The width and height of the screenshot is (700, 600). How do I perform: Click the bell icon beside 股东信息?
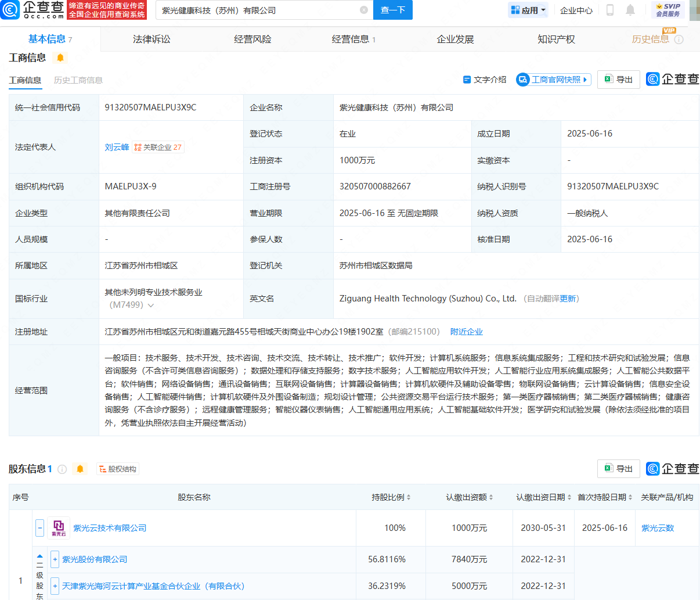[80, 469]
